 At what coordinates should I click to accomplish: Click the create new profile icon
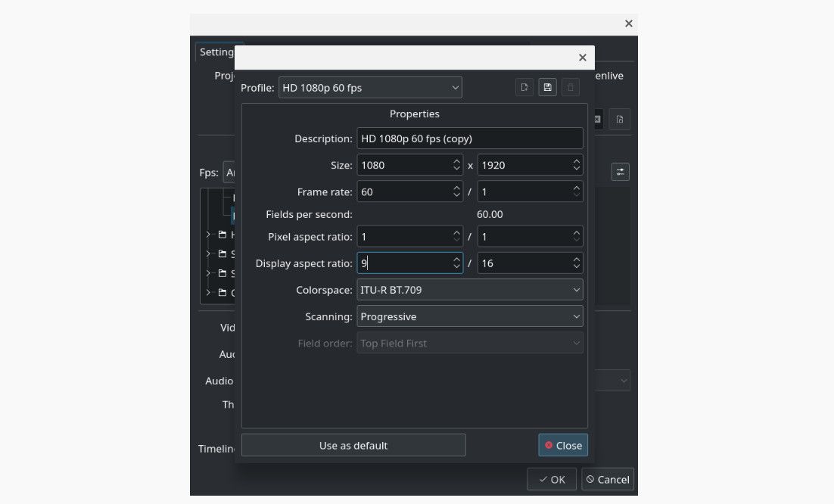(x=524, y=87)
